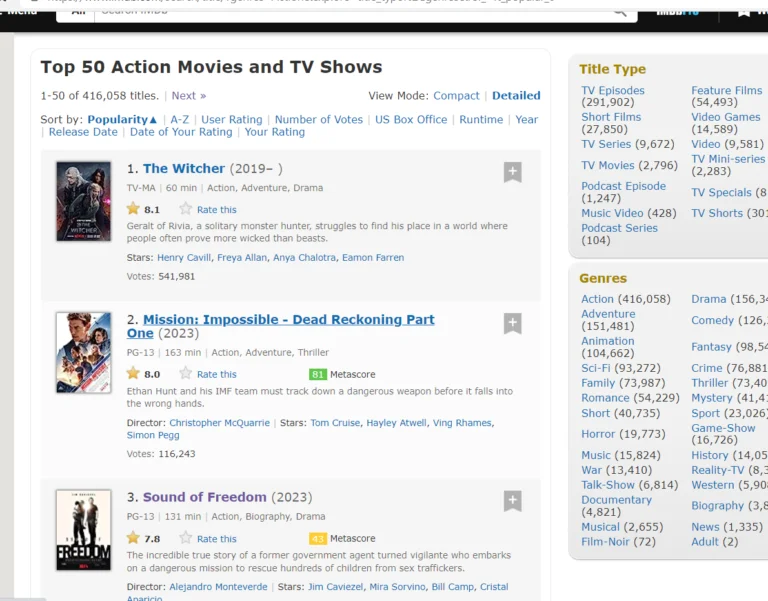Filter by TV Movies title type
This screenshot has height=601, width=768.
[607, 165]
